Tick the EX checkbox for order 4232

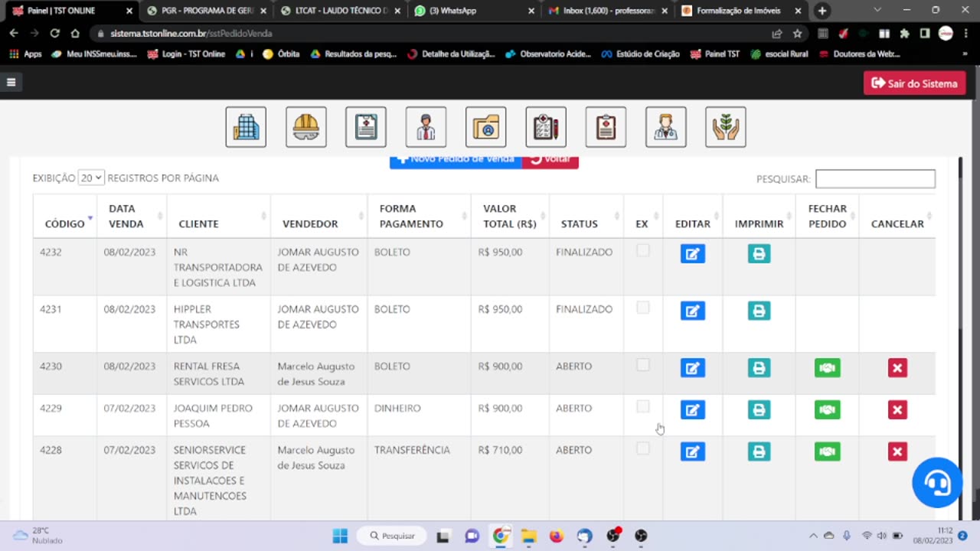[x=643, y=250]
